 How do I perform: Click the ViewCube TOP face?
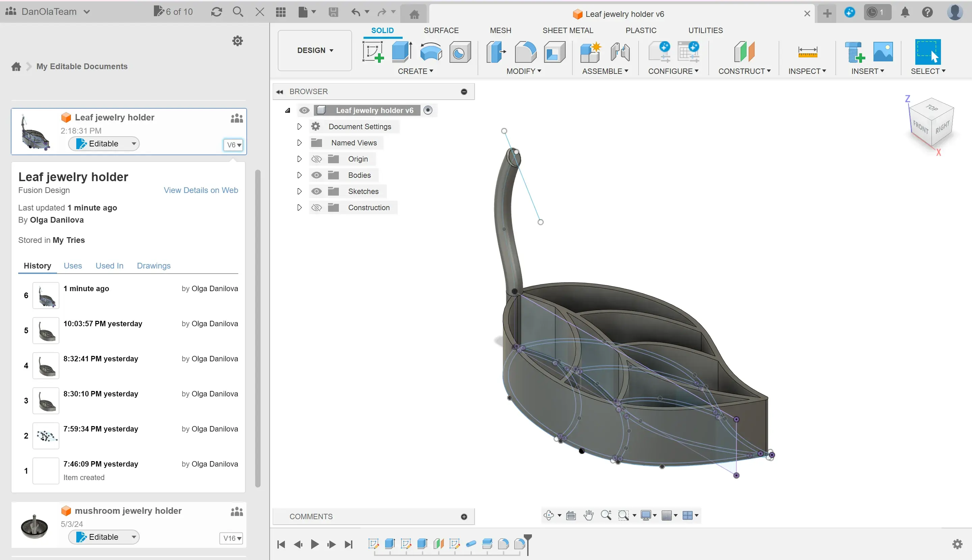point(932,108)
